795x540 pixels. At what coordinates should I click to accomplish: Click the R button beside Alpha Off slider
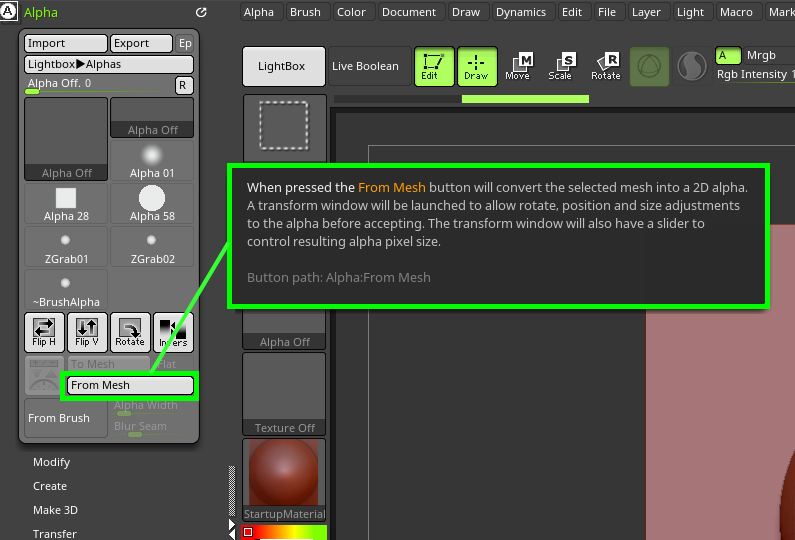pyautogui.click(x=183, y=85)
